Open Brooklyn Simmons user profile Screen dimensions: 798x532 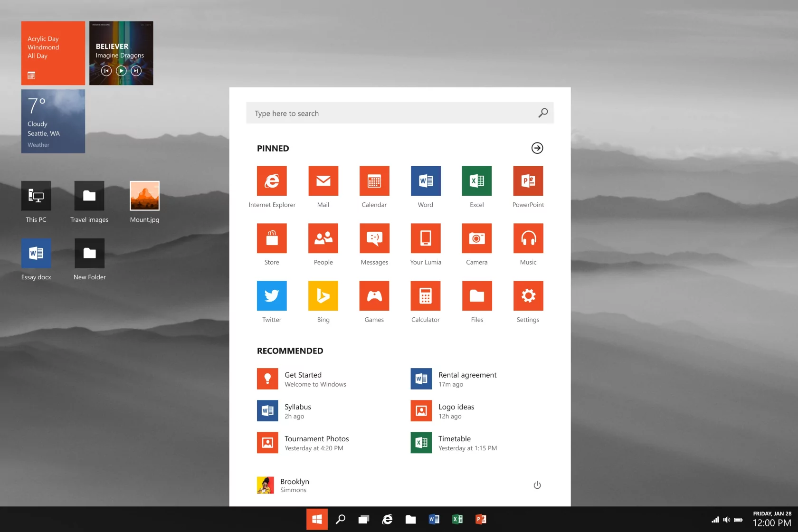pyautogui.click(x=283, y=485)
